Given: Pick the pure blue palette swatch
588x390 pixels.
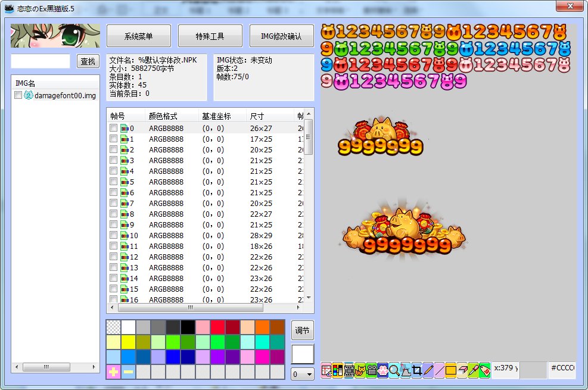Looking at the screenshot, I should pos(173,357).
